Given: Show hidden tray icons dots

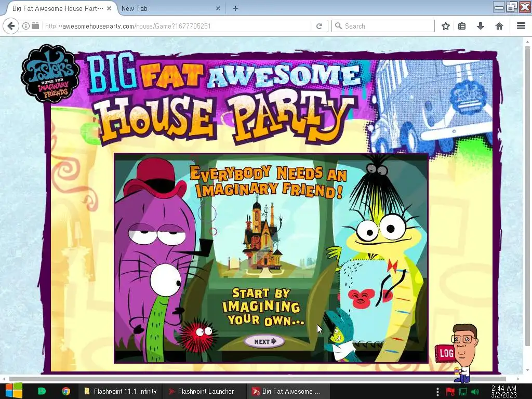Looking at the screenshot, I should (437, 392).
